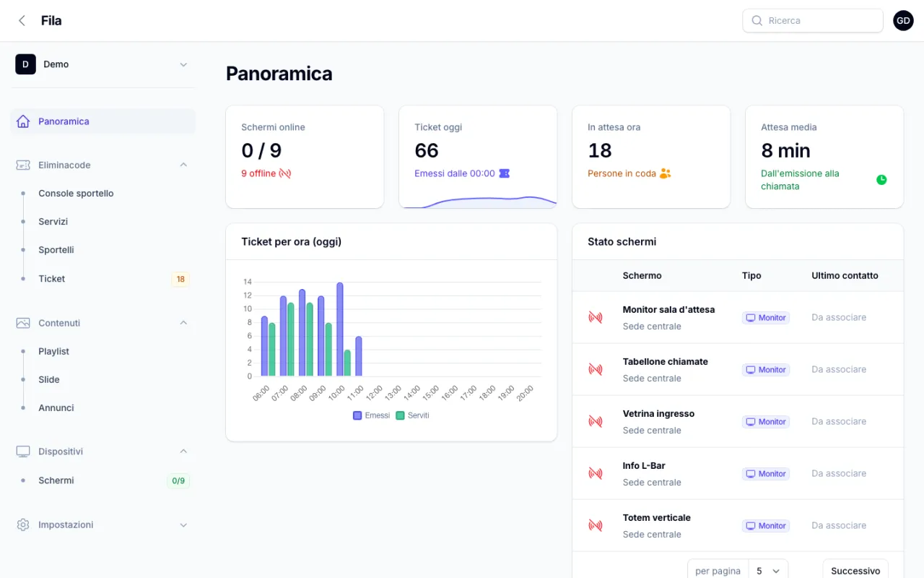Screen dimensions: 924x578
Task: Click offline icon for Totem verticale row
Action: click(x=596, y=525)
